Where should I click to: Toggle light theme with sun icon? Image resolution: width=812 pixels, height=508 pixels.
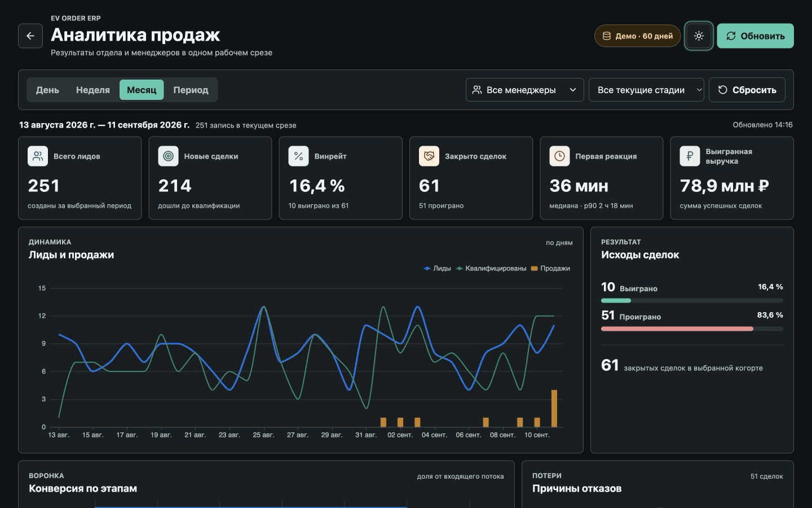click(x=699, y=36)
